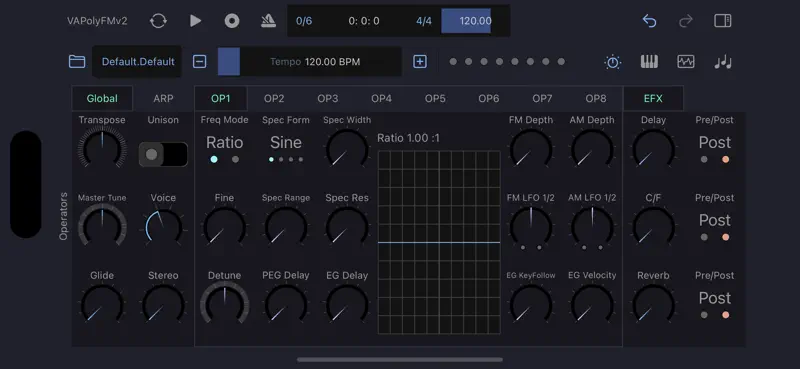Toggle the side panel layout icon
The height and width of the screenshot is (369, 800).
[722, 21]
